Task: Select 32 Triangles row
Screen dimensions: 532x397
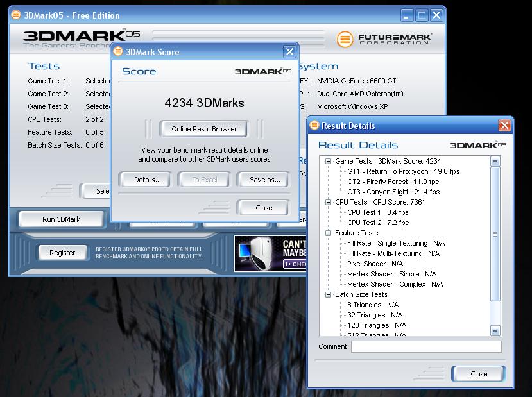Action: tap(375, 315)
